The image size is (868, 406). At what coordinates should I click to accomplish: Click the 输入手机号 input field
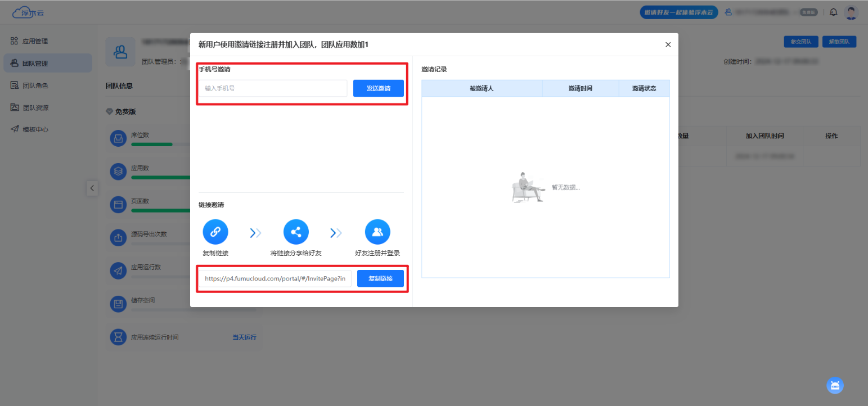pyautogui.click(x=273, y=88)
